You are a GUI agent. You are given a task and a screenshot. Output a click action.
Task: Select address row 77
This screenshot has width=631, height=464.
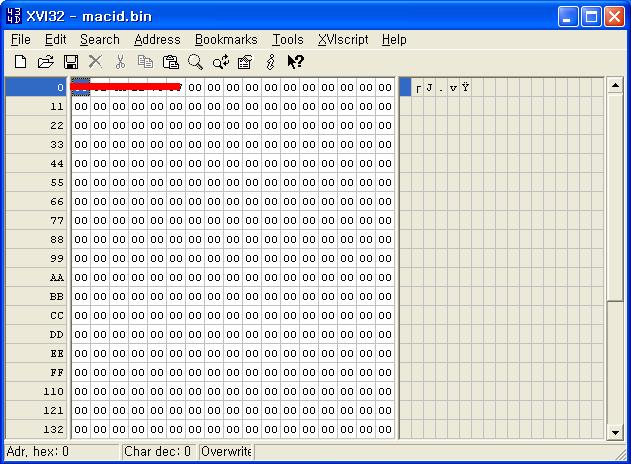pos(36,220)
